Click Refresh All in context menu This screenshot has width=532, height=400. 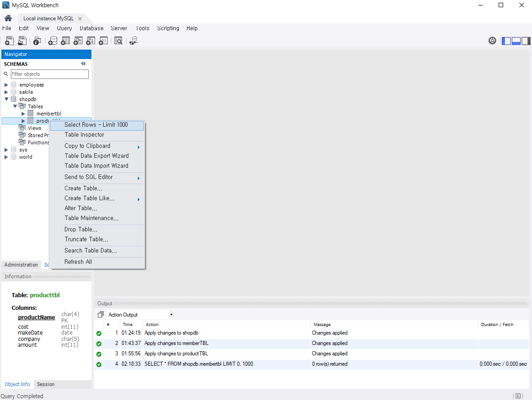(x=97, y=262)
